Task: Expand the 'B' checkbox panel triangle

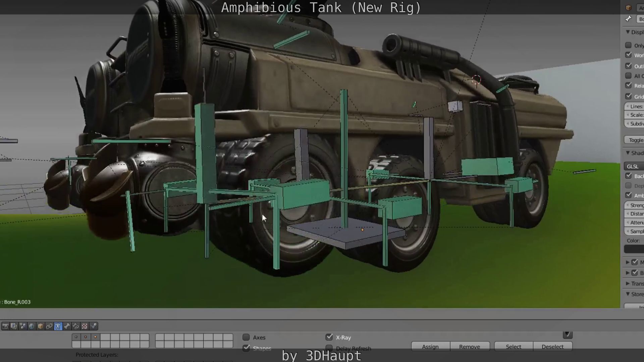Action: [627, 273]
